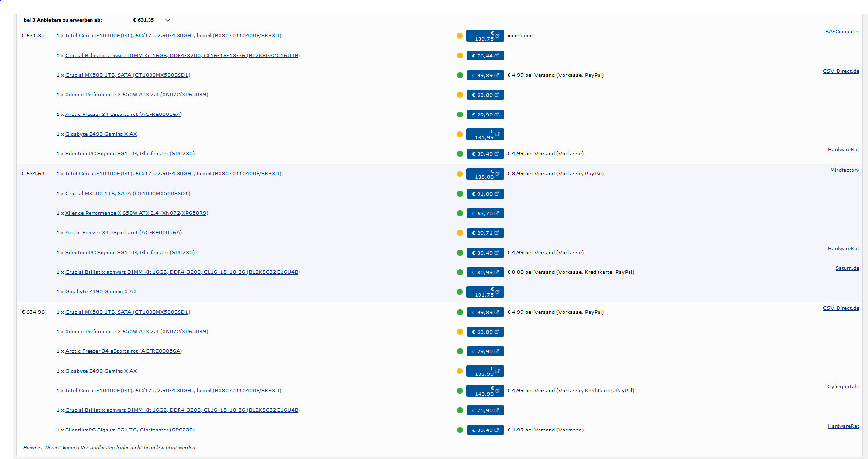This screenshot has width=868, height=459.
Task: Open the BA-Computer shop link
Action: [842, 32]
